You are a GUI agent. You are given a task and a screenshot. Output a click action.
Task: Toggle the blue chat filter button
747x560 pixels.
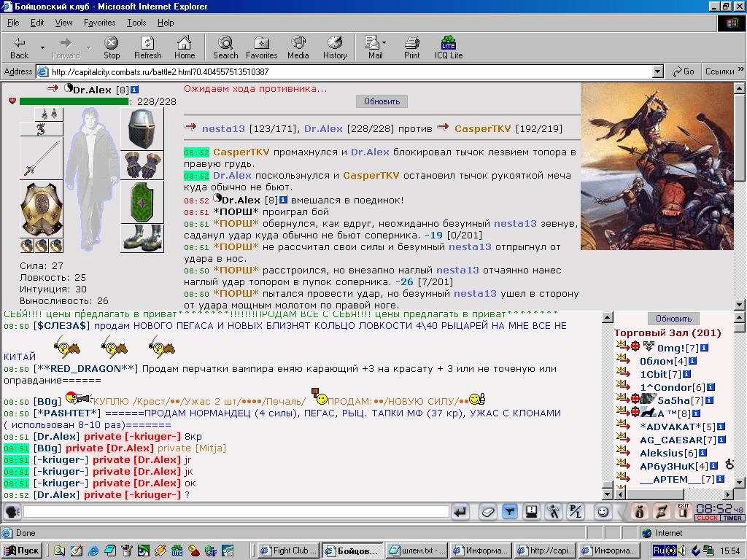click(x=510, y=512)
